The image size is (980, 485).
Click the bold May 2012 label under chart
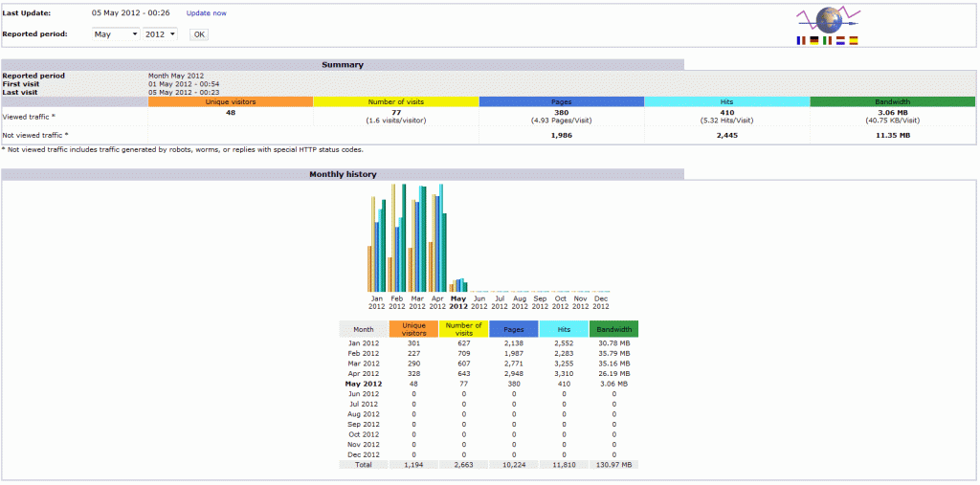pyautogui.click(x=458, y=302)
